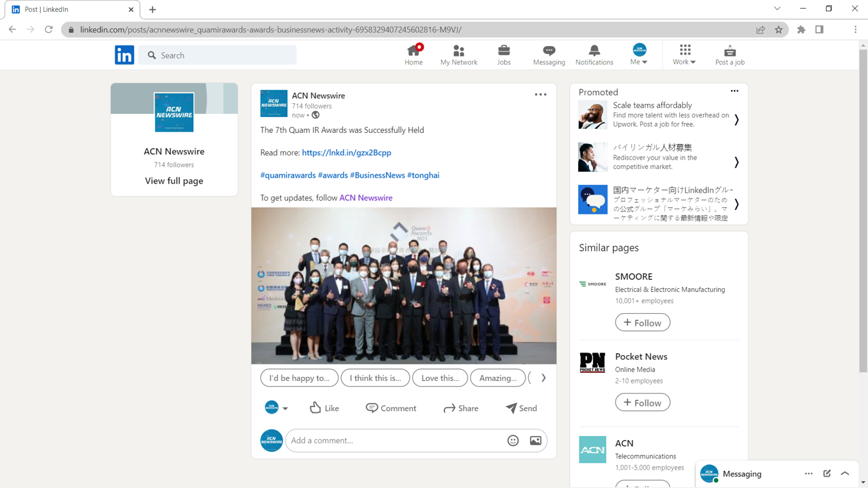Screen dimensions: 868x488
Task: Open the Home navigation icon
Action: [x=414, y=55]
